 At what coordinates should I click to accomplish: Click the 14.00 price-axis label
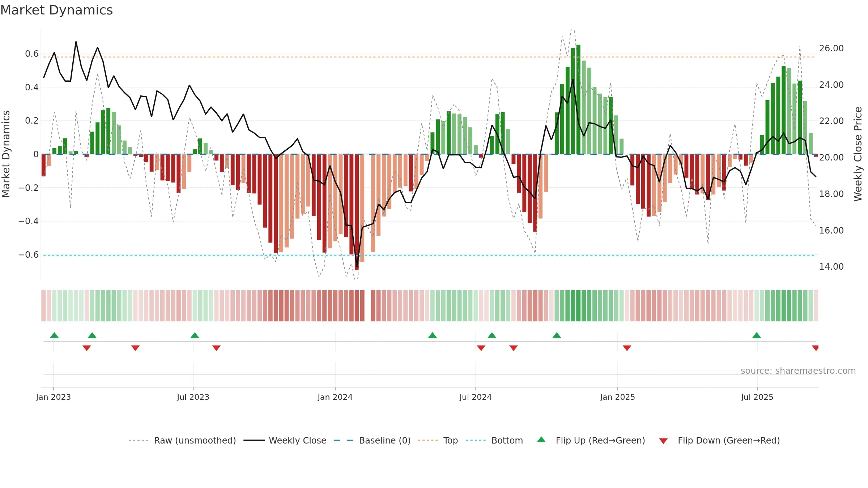coord(831,267)
